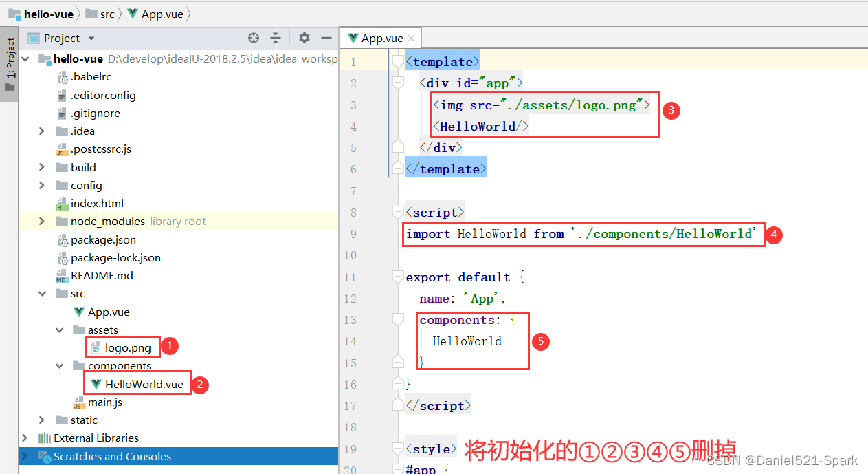
Task: Fold the export default block at line 11
Action: coord(397,277)
